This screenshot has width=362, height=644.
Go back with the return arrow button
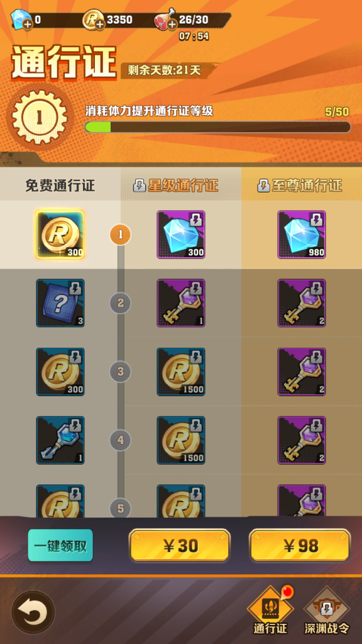pyautogui.click(x=33, y=613)
